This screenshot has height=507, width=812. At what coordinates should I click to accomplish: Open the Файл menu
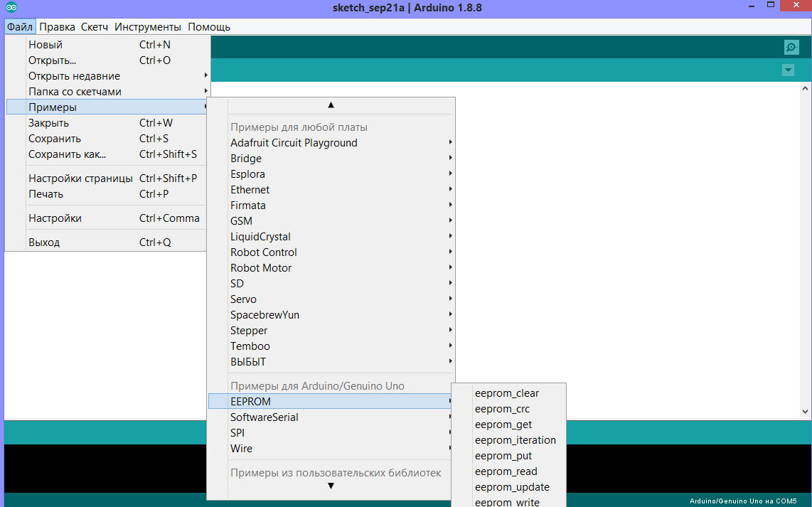(x=20, y=27)
